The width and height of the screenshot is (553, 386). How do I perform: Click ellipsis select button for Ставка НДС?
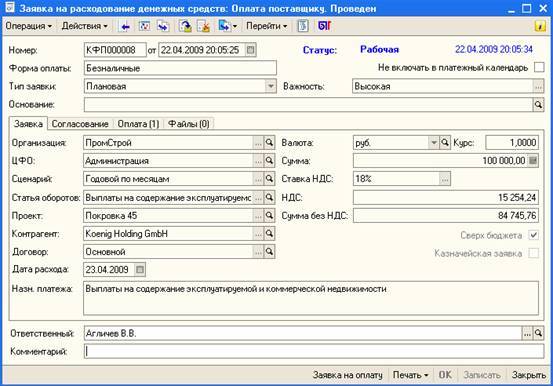445,179
